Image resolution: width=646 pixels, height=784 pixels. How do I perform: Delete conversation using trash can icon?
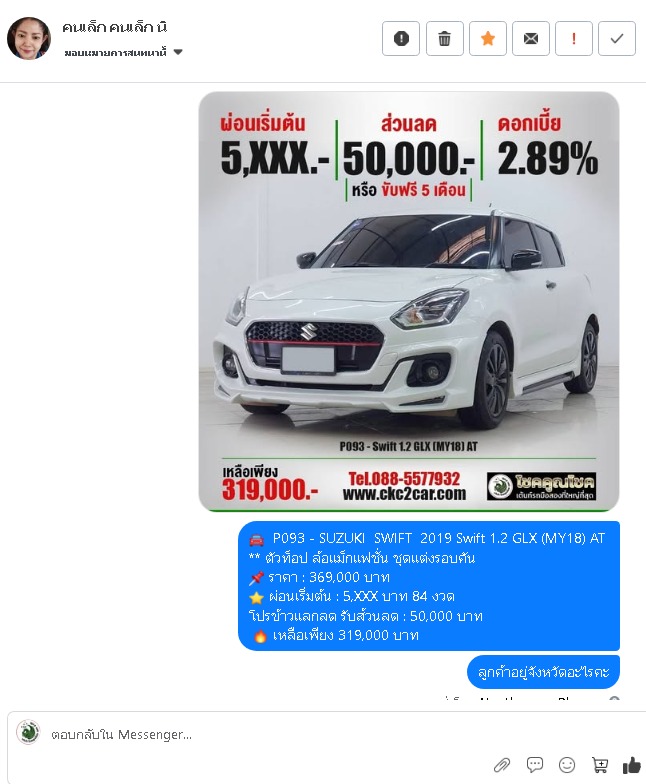444,38
